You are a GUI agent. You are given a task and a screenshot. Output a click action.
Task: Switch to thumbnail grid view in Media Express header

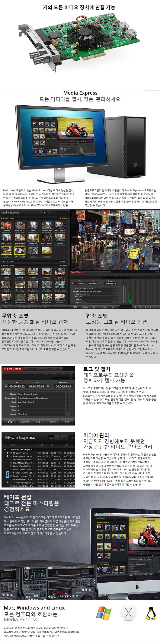pyautogui.click(x=57, y=438)
